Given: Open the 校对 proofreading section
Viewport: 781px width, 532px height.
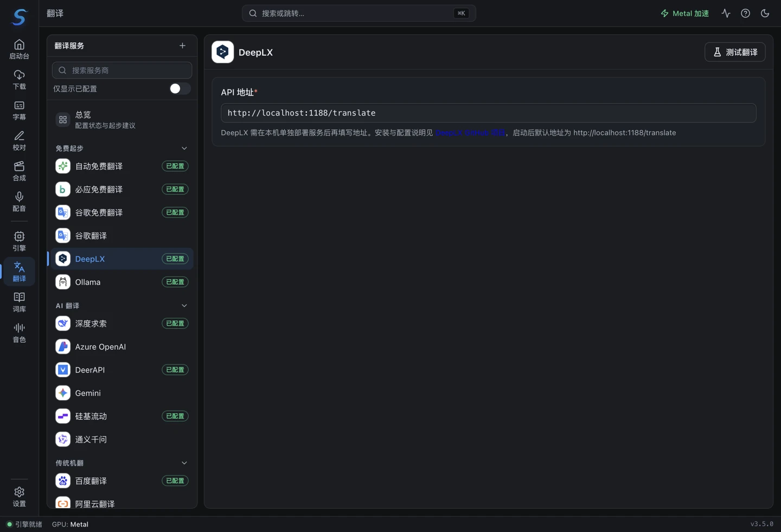Looking at the screenshot, I should (x=20, y=140).
